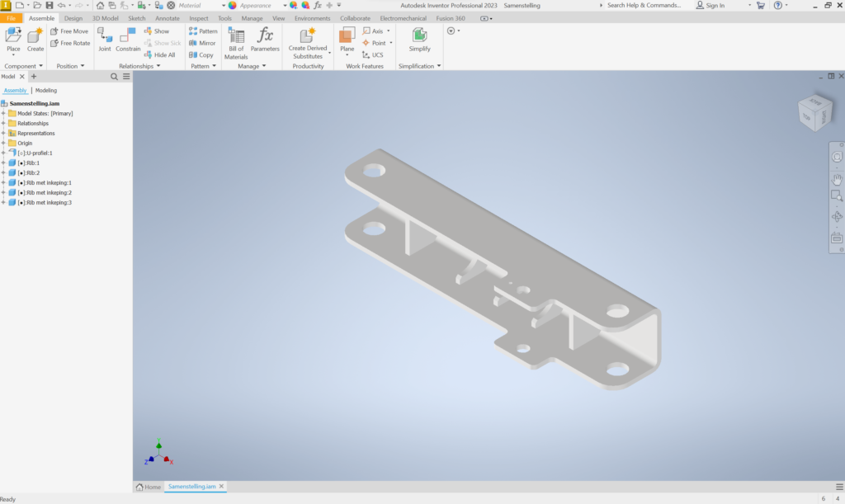Screen dimensions: 845x504
Task: Expand the Origin folder node
Action: click(3, 143)
